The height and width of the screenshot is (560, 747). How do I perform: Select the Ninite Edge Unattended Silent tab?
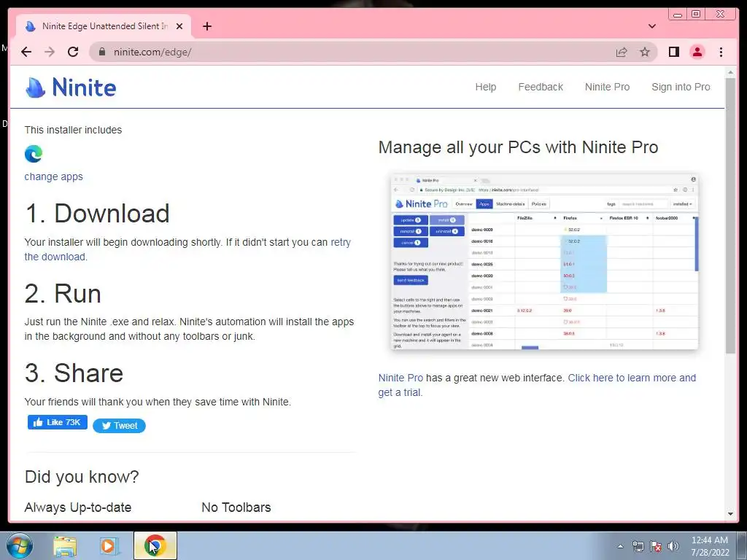click(x=104, y=26)
